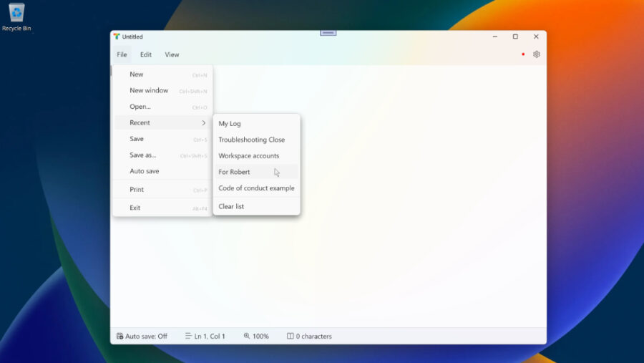The height and width of the screenshot is (363, 644).
Task: Toggle Auto save in the File menu
Action: tap(145, 171)
